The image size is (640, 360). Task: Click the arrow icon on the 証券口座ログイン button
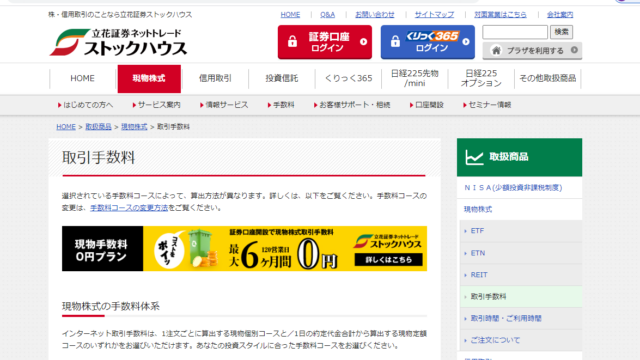[363, 42]
